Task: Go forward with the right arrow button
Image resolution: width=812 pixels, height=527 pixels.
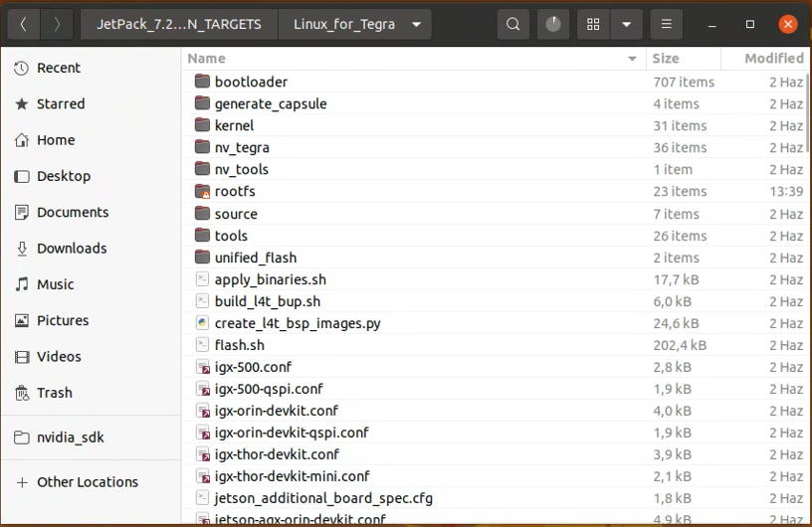Action: [57, 24]
